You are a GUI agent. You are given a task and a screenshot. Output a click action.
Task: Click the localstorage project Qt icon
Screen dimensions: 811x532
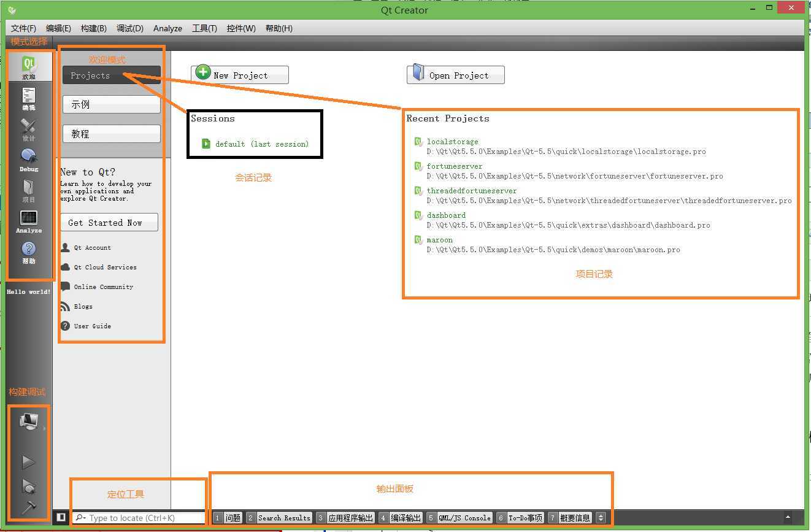418,142
